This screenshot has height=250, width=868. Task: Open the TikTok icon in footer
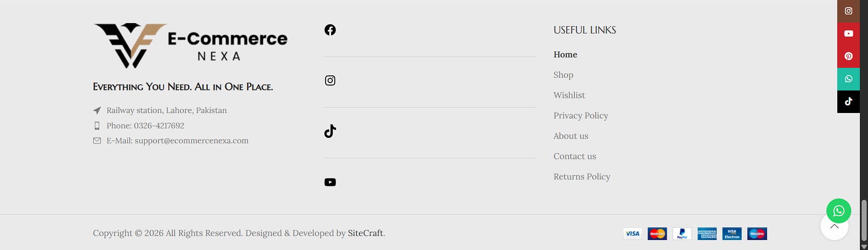coord(330,131)
